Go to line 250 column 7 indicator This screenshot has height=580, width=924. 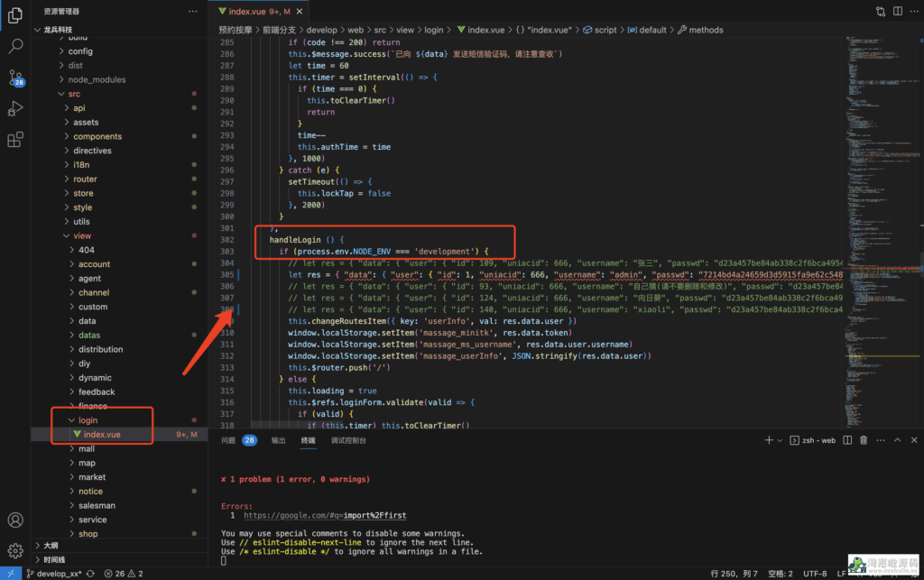(734, 574)
